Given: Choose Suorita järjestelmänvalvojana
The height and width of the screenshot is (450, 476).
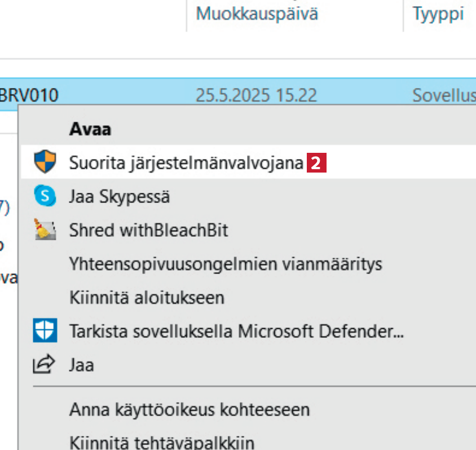Looking at the screenshot, I should 186,163.
